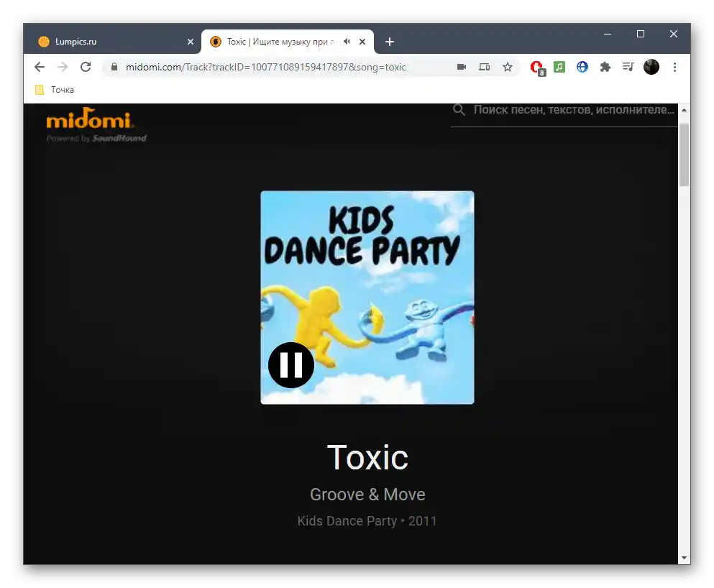Open the Kids Dance Party album link
The height and width of the screenshot is (588, 714).
(x=347, y=520)
